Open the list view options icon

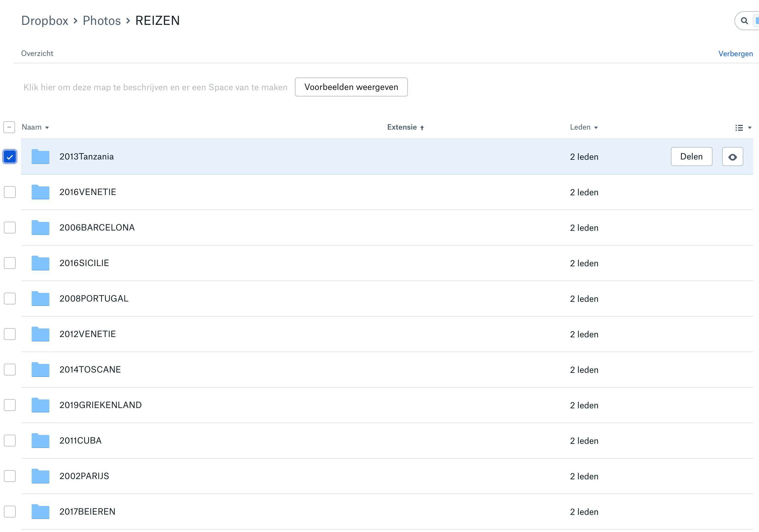click(x=739, y=128)
